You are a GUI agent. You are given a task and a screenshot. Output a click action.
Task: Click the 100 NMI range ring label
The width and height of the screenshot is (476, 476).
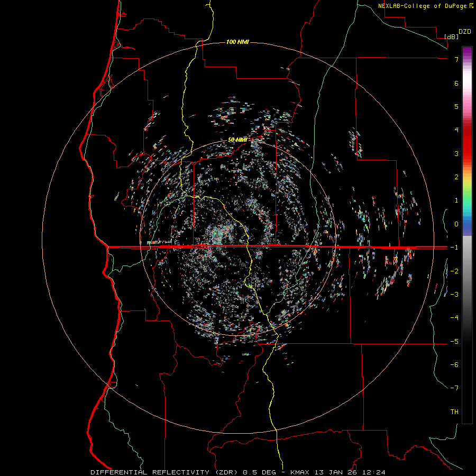(x=237, y=42)
